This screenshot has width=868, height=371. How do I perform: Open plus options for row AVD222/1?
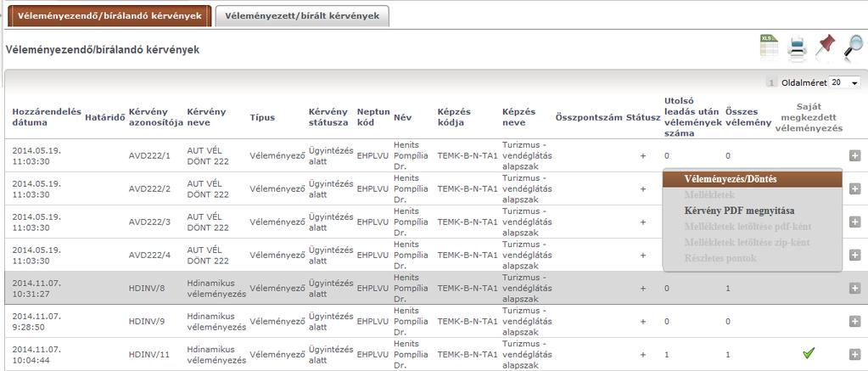pyautogui.click(x=854, y=155)
